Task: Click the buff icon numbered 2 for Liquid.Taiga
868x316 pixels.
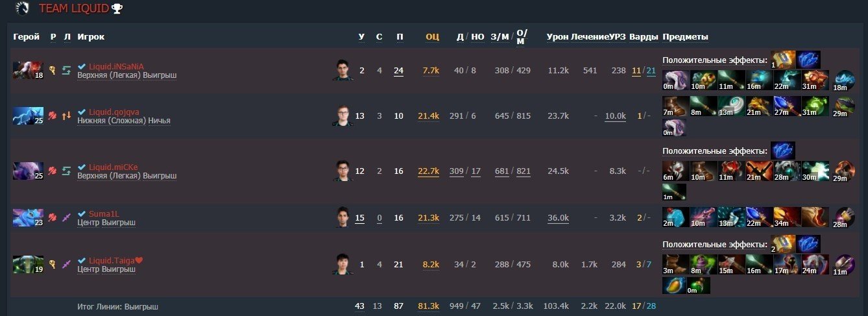Action: [x=782, y=244]
